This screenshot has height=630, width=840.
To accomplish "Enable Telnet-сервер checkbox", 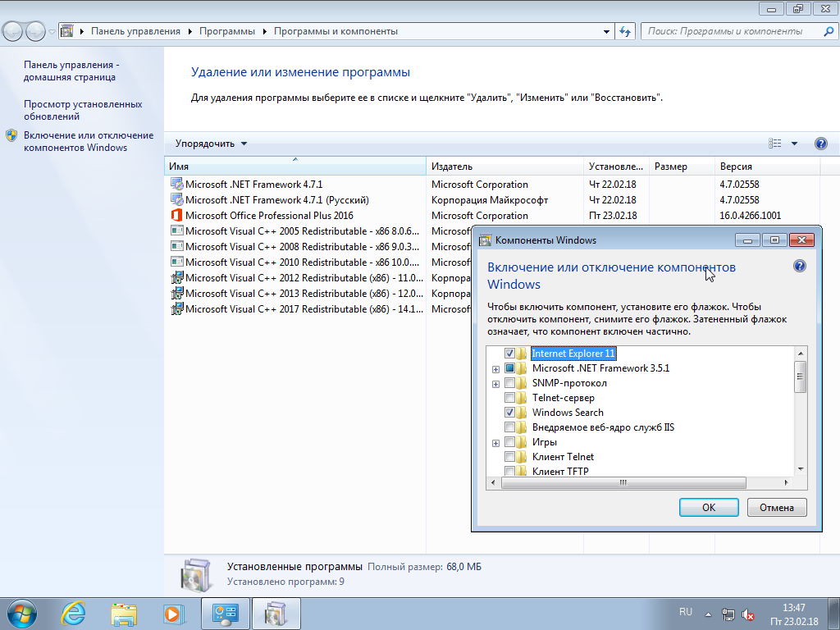I will (509, 398).
